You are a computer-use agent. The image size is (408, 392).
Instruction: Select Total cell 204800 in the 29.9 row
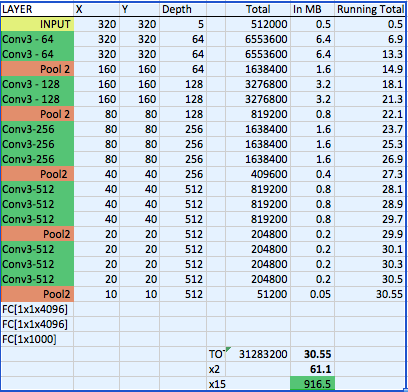pos(258,234)
